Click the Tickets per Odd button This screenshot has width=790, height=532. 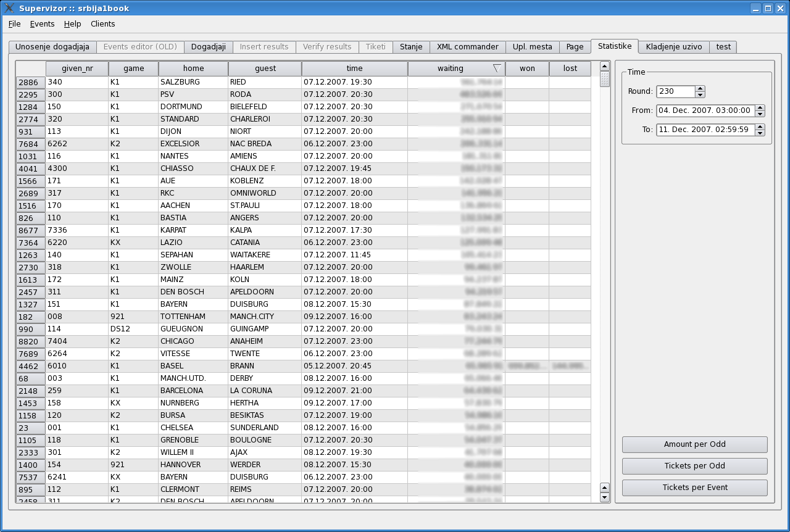pos(694,466)
